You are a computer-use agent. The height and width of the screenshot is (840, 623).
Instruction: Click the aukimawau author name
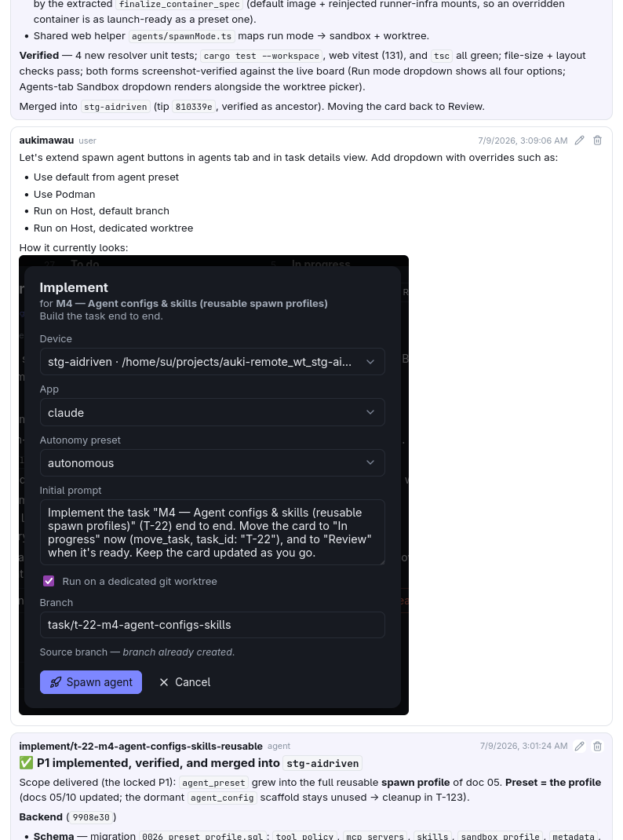pos(46,141)
